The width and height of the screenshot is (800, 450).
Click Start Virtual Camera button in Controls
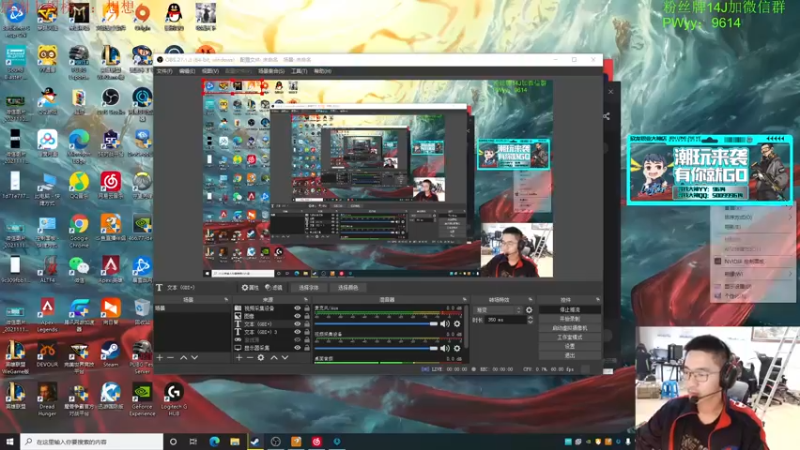click(x=569, y=328)
